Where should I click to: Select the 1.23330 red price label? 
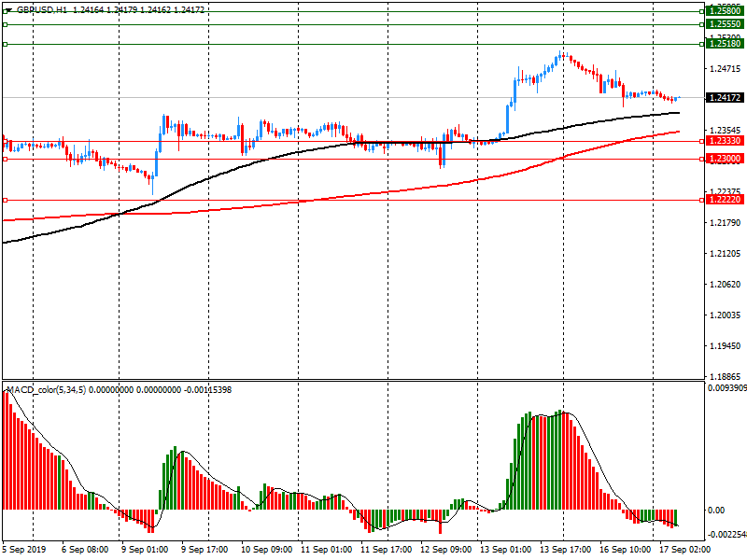click(x=725, y=141)
